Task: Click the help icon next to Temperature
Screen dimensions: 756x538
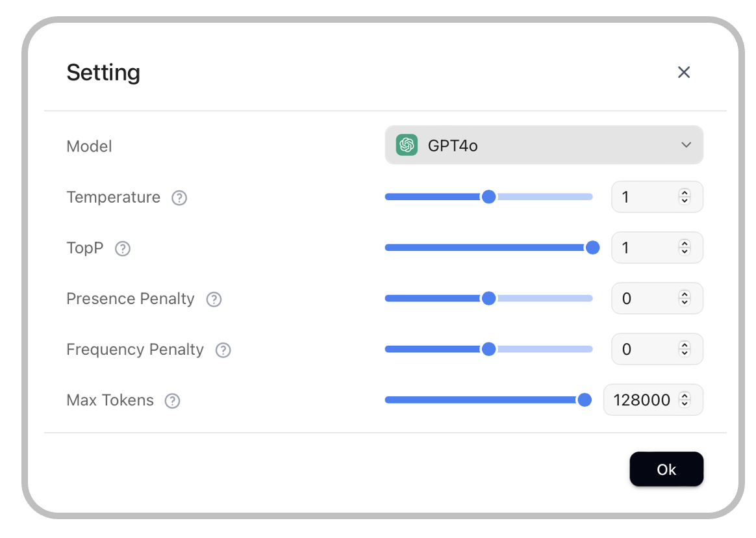Action: [179, 198]
